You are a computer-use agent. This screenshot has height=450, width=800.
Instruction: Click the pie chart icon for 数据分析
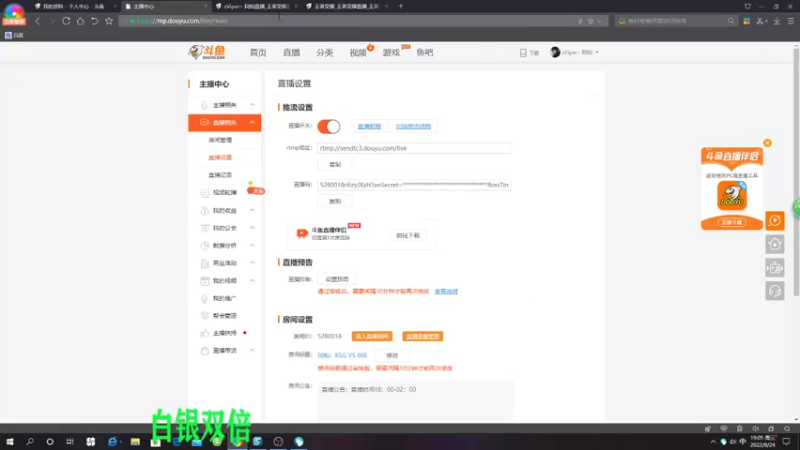205,245
